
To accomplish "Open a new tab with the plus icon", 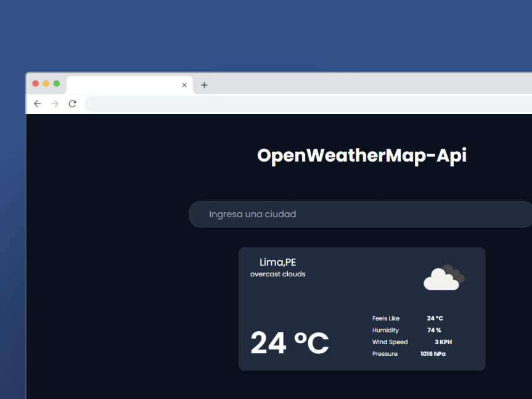I will (x=204, y=85).
